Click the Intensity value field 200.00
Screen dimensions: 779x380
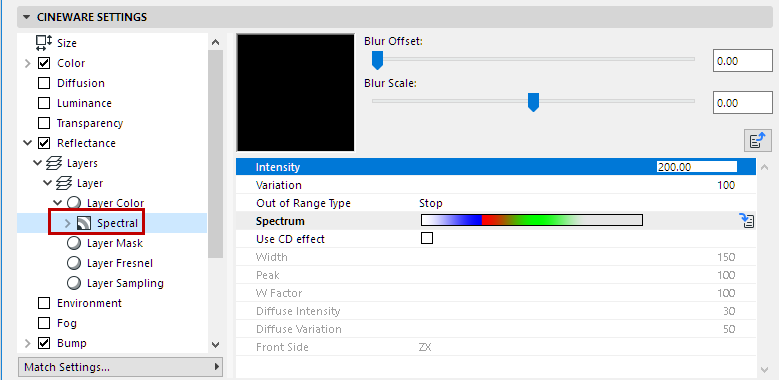697,167
